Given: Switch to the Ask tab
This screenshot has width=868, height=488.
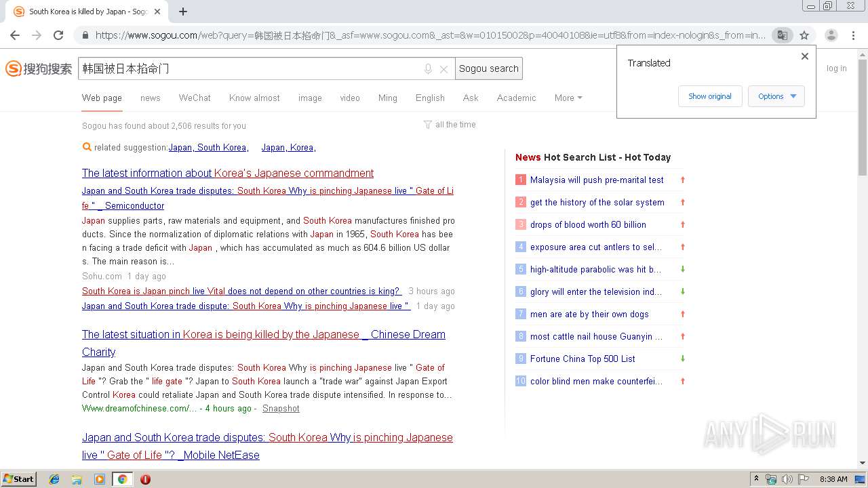Looking at the screenshot, I should coord(471,98).
